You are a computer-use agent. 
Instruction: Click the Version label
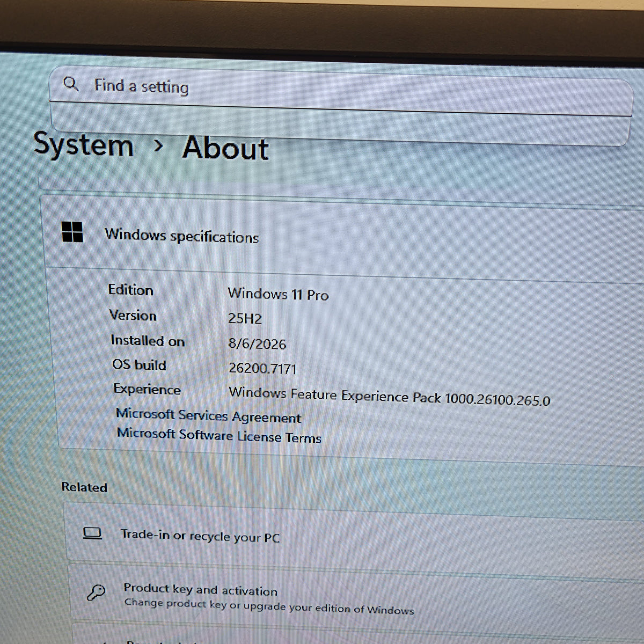click(133, 315)
